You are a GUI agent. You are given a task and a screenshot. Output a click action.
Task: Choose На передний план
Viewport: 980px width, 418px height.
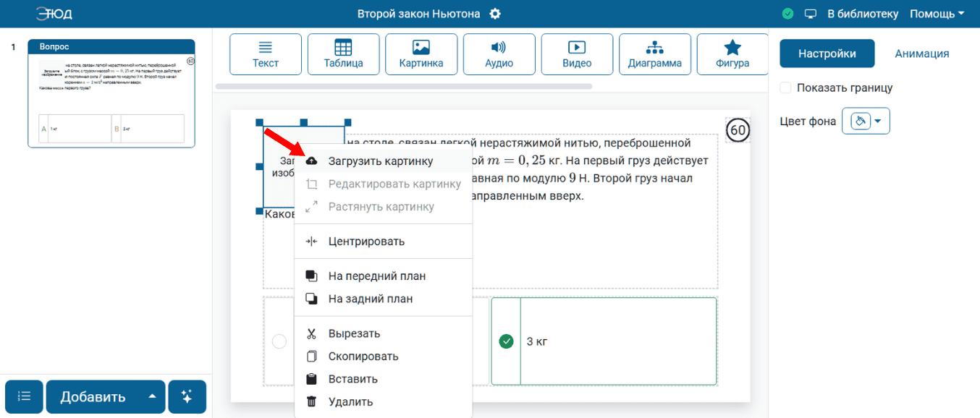383,276
